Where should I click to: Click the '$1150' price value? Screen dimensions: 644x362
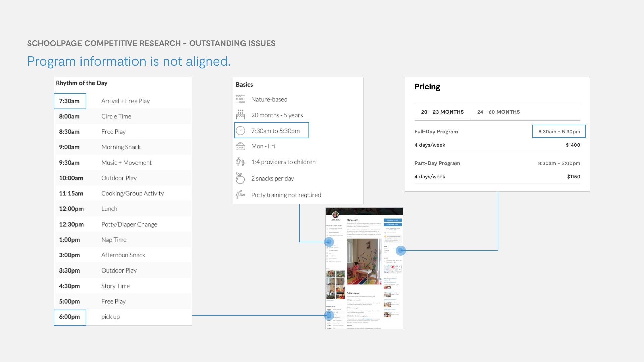pyautogui.click(x=574, y=177)
